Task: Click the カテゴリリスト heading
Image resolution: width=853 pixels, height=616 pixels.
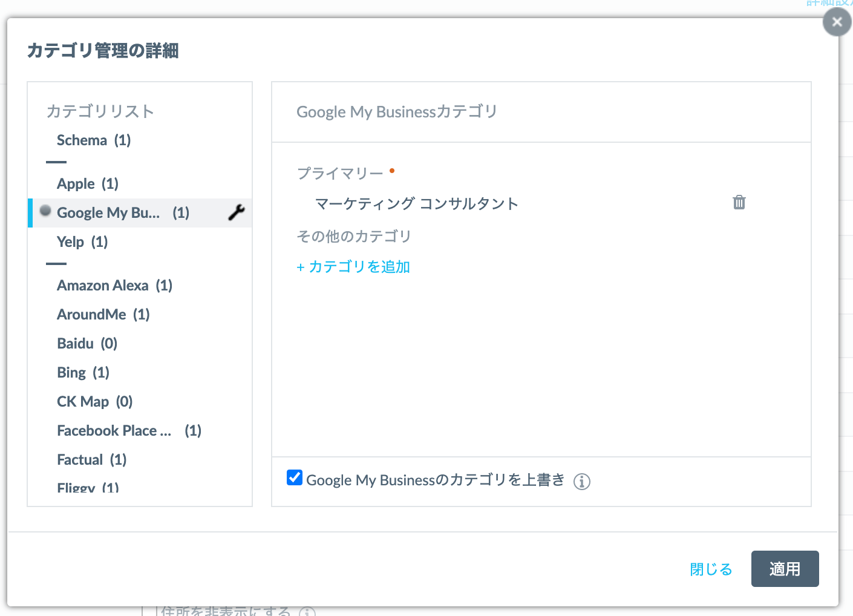Action: pyautogui.click(x=100, y=111)
